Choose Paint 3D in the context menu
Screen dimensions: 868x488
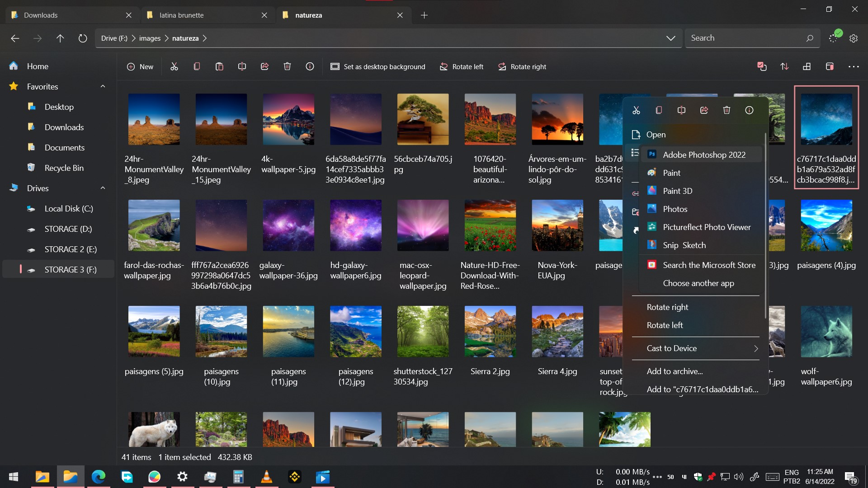[x=702, y=191]
